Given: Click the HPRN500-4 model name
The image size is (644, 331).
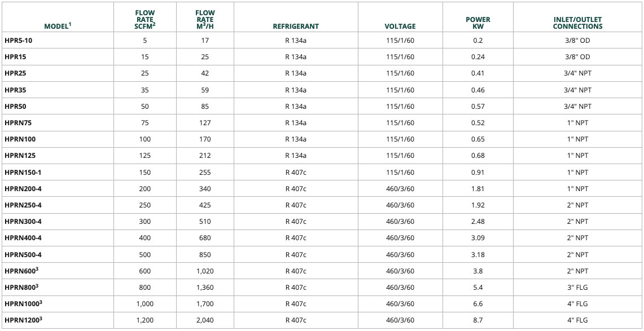Looking at the screenshot, I should [x=23, y=255].
